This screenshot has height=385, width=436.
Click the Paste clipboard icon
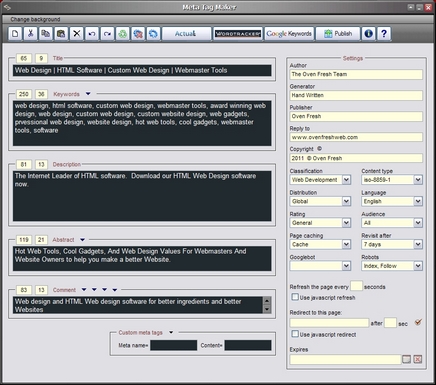[x=61, y=34]
